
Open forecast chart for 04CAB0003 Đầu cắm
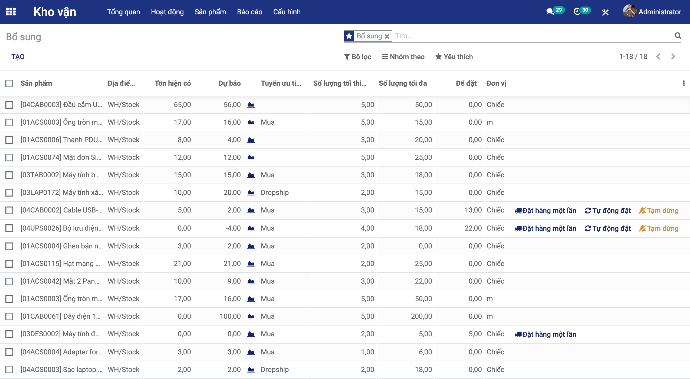pos(251,105)
